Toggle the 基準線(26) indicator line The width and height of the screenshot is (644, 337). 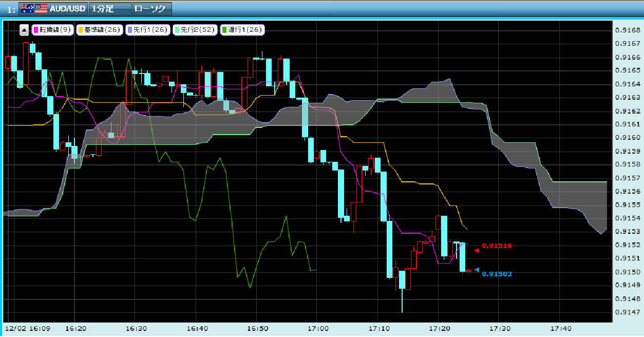point(99,30)
